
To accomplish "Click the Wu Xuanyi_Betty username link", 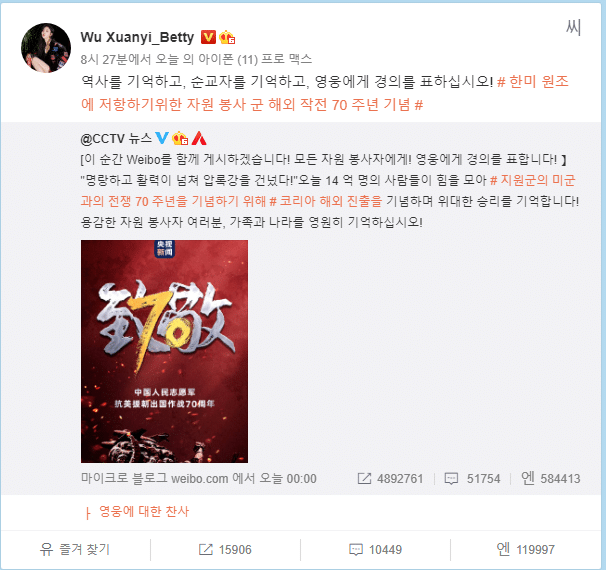I will pos(137,37).
